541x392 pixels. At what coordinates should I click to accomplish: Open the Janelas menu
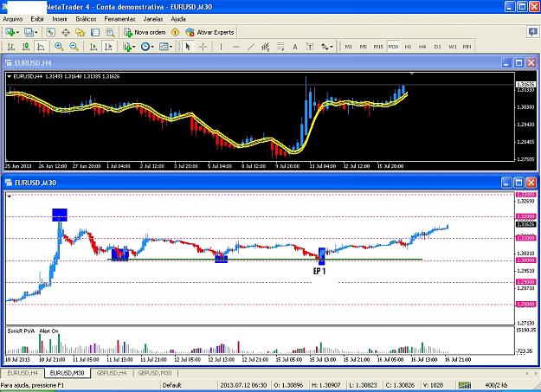(153, 19)
